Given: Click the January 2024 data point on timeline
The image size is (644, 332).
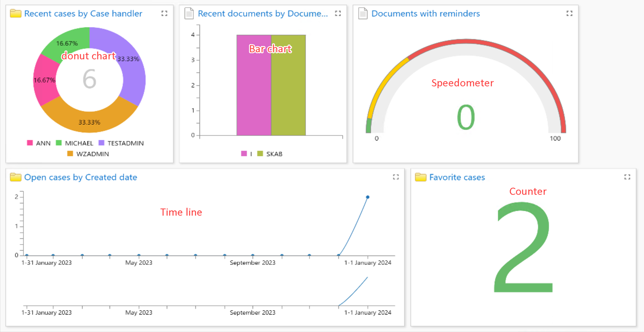Looking at the screenshot, I should (368, 197).
